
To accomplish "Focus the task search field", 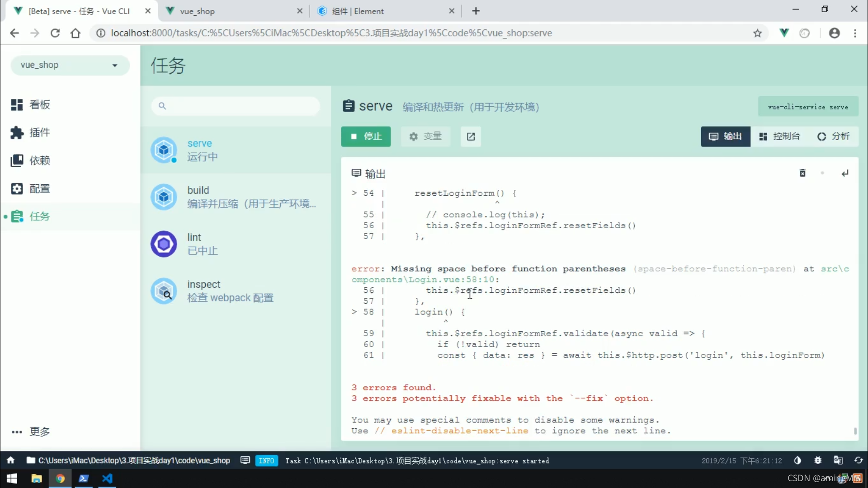I will pos(236,106).
